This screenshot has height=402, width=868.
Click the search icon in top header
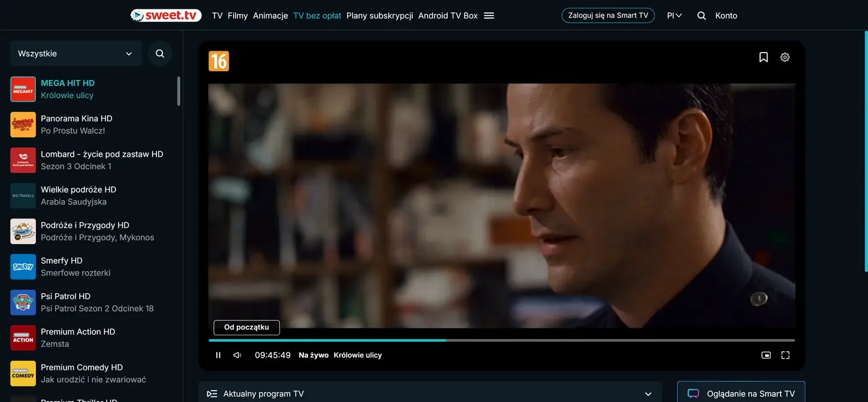(702, 15)
